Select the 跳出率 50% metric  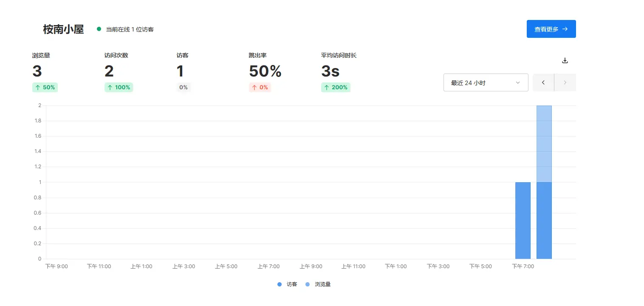[265, 71]
